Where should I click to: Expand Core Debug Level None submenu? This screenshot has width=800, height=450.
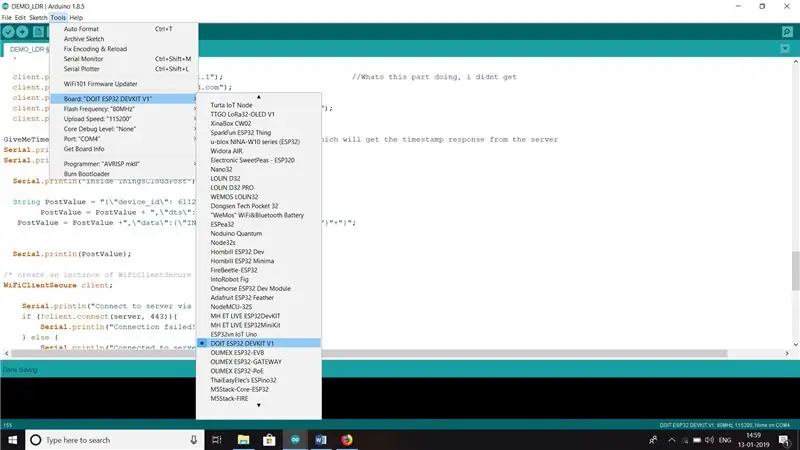click(124, 129)
